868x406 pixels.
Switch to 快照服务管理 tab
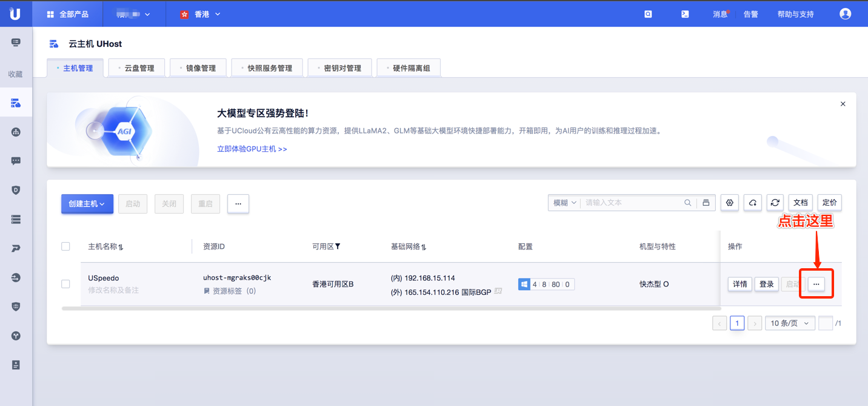pos(267,68)
